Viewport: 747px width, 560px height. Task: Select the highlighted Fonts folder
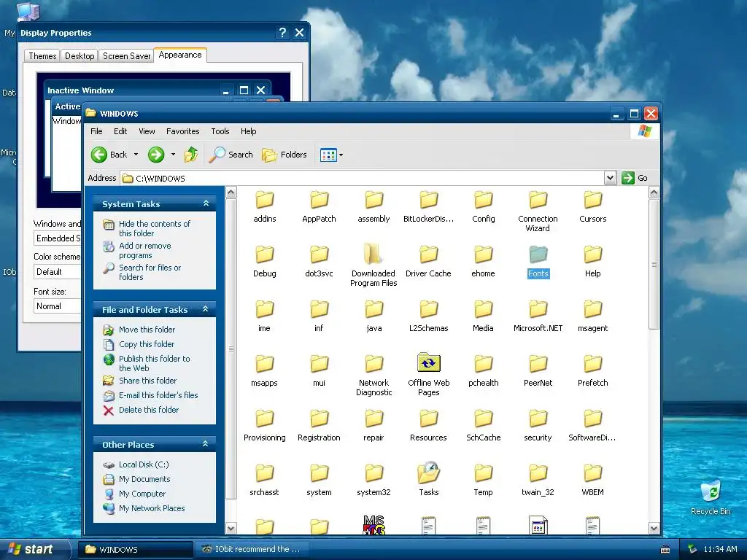coord(538,254)
